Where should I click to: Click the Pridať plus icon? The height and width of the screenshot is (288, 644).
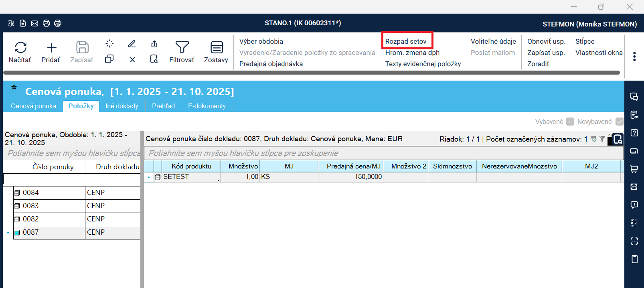tap(51, 48)
